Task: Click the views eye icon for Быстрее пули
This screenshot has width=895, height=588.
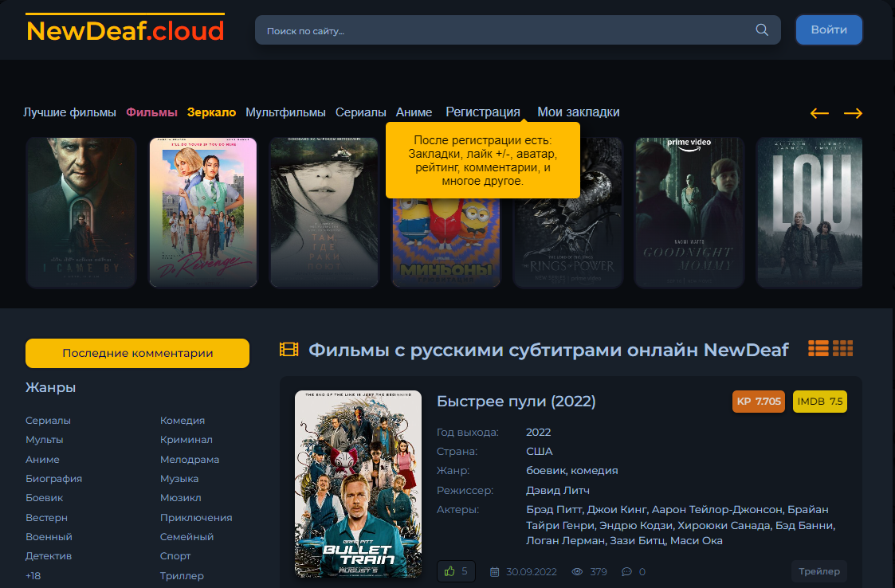Action: [577, 571]
